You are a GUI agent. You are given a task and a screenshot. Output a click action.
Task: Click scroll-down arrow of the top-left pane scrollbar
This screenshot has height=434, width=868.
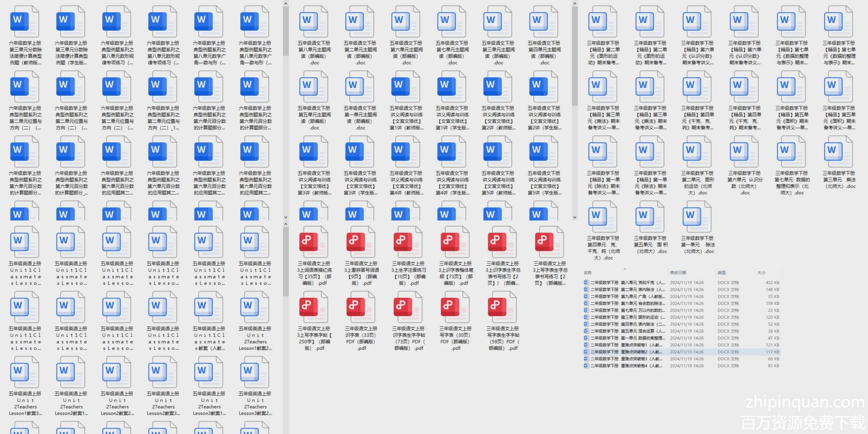click(286, 217)
